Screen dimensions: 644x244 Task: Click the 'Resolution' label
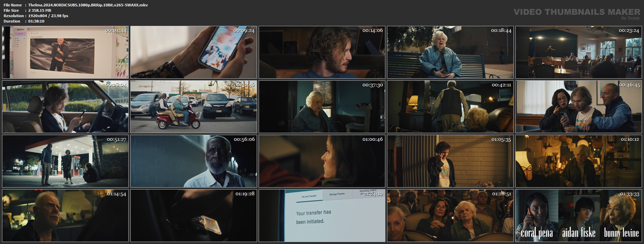[14, 16]
